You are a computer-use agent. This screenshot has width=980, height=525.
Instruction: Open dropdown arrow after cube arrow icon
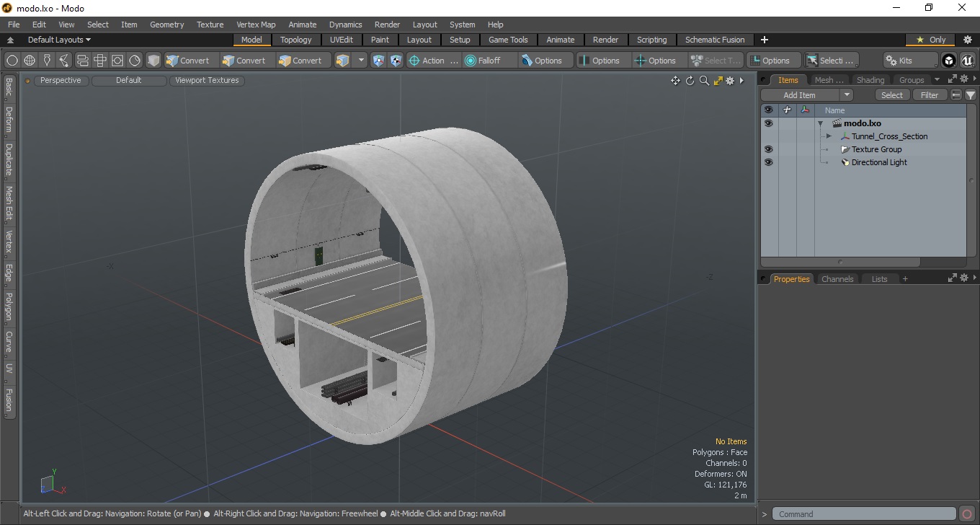pyautogui.click(x=361, y=61)
